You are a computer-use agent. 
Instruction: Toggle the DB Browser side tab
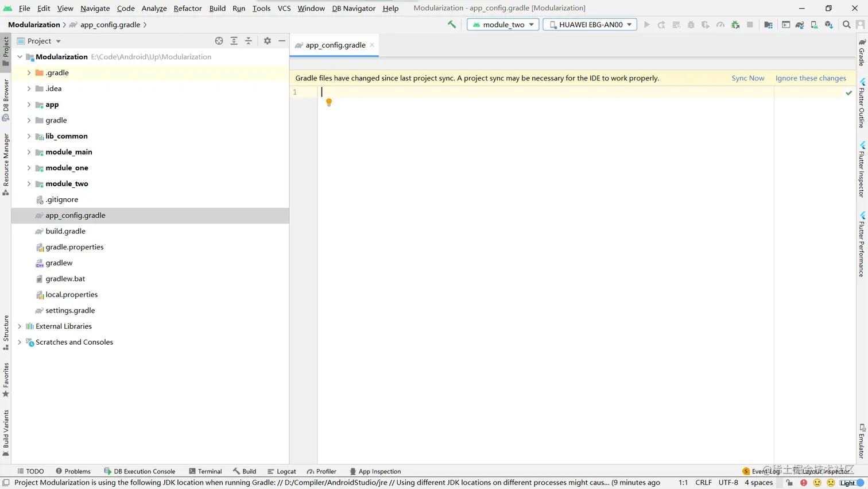tap(6, 100)
